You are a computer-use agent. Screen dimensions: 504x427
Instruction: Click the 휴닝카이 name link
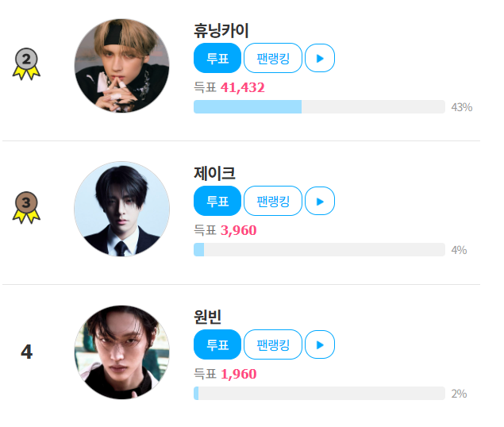click(x=221, y=31)
